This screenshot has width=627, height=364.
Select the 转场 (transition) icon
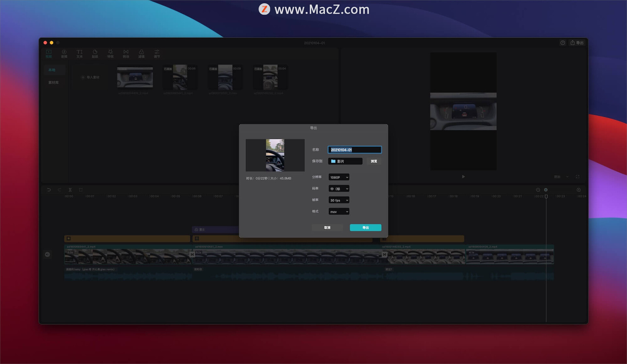tap(126, 54)
